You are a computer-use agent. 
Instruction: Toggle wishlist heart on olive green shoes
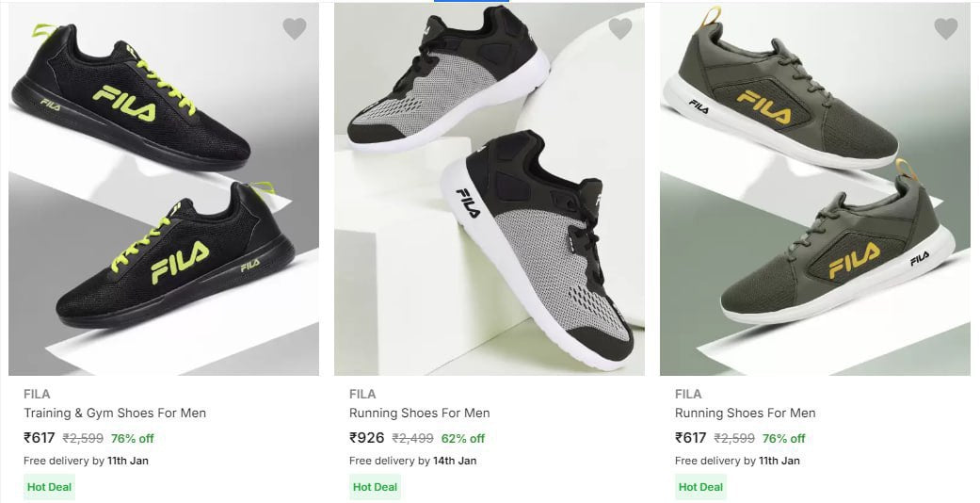tap(946, 29)
